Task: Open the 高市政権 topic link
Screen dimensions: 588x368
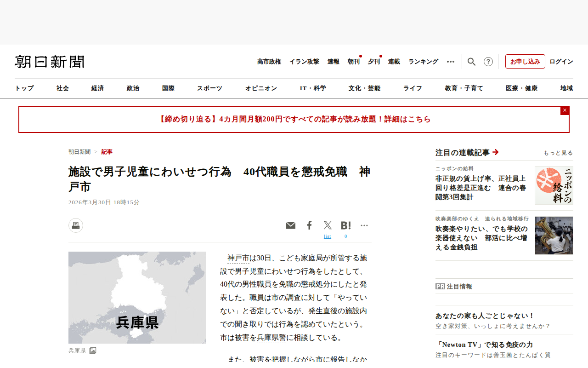Action: coord(269,62)
